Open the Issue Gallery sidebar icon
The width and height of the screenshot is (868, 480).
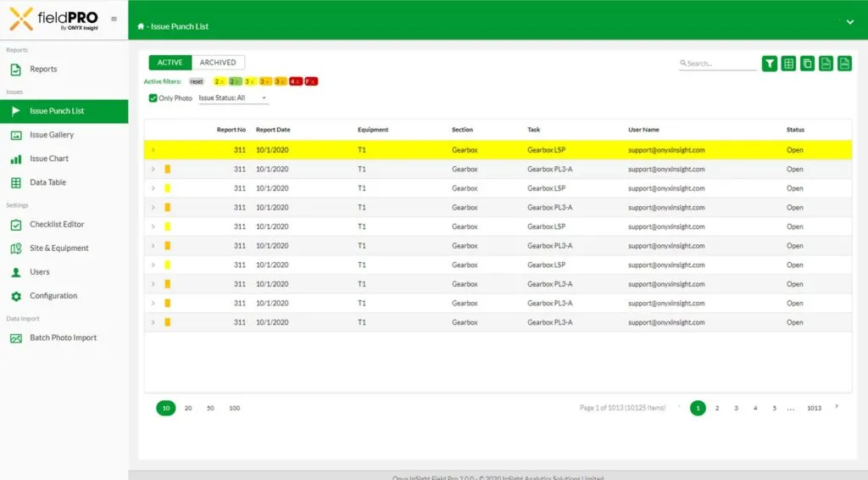coord(15,135)
